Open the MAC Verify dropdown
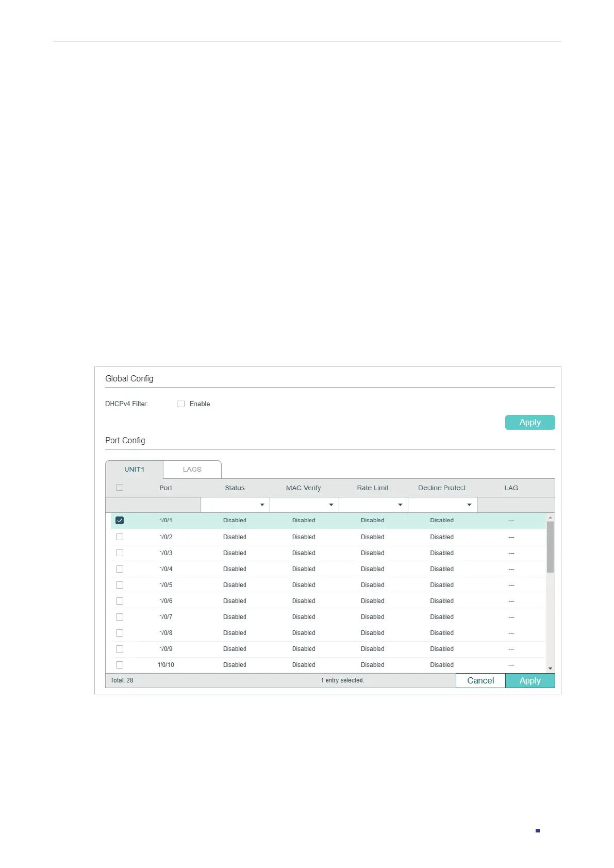Viewport: 614px width, 868px height. coord(304,505)
